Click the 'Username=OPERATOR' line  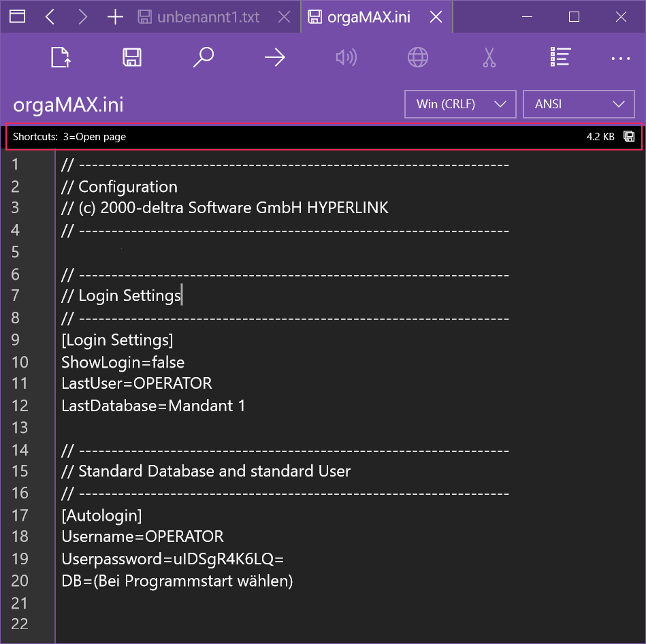point(142,536)
